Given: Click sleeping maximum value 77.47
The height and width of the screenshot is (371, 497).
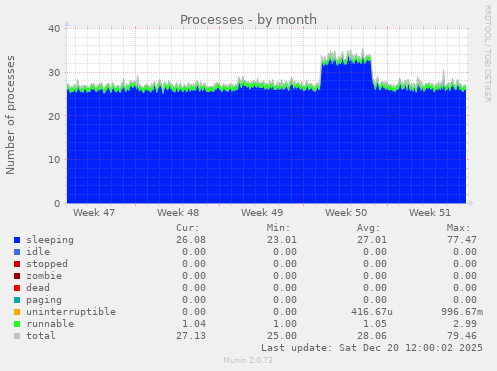Looking at the screenshot, I should click(x=462, y=240).
